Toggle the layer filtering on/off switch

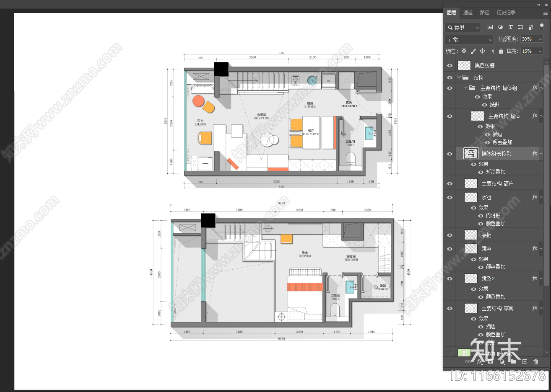pyautogui.click(x=542, y=27)
